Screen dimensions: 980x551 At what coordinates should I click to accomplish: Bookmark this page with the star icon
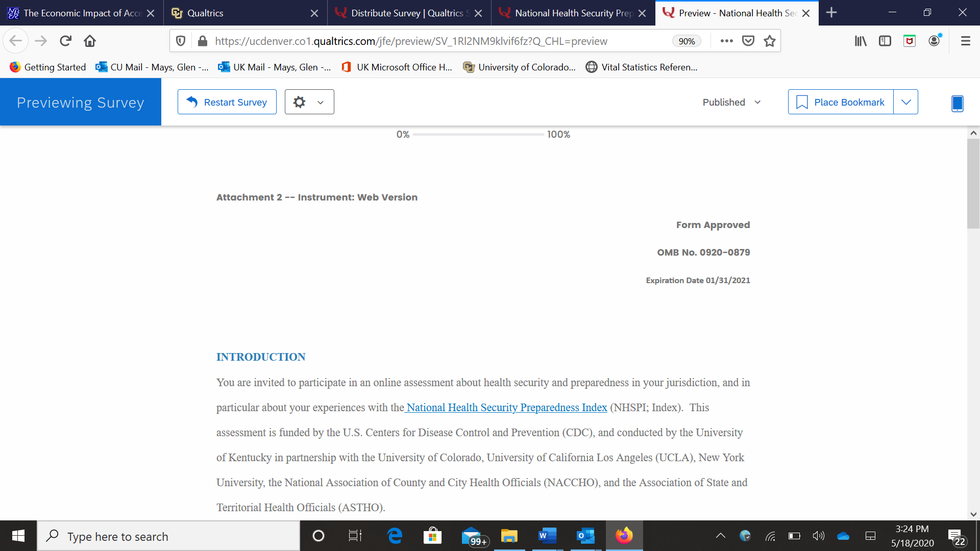tap(770, 41)
